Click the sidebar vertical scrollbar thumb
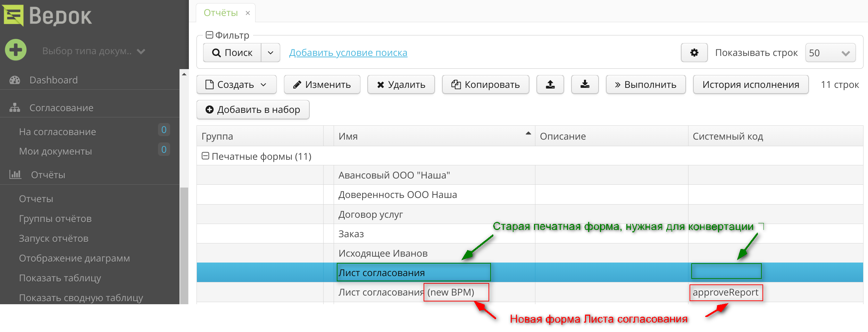The image size is (868, 332). [184, 243]
